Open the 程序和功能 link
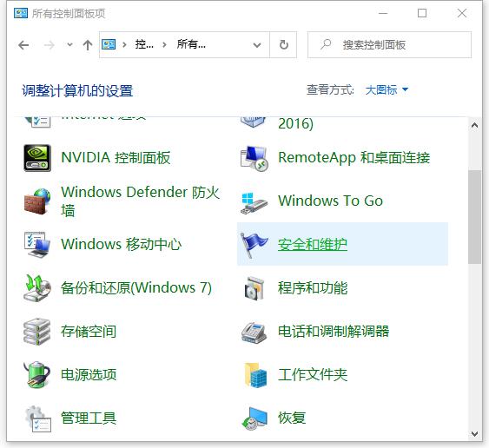The height and width of the screenshot is (448, 489). click(x=313, y=287)
